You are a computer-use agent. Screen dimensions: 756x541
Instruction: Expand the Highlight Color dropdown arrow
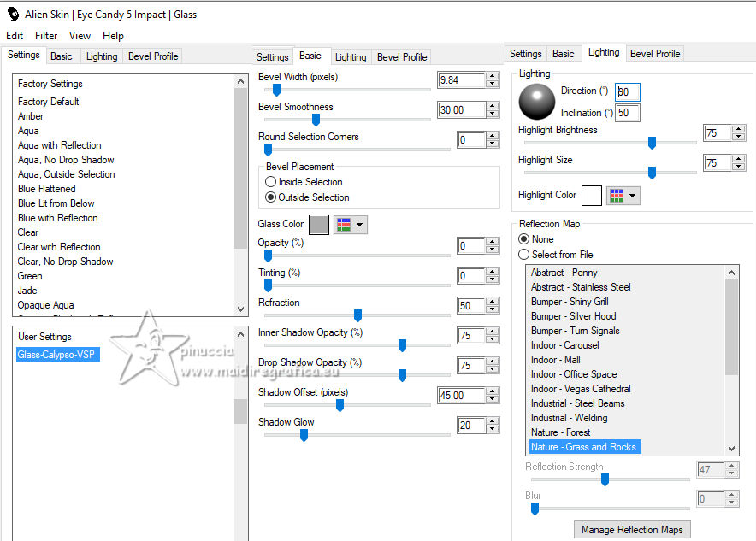[x=632, y=196]
